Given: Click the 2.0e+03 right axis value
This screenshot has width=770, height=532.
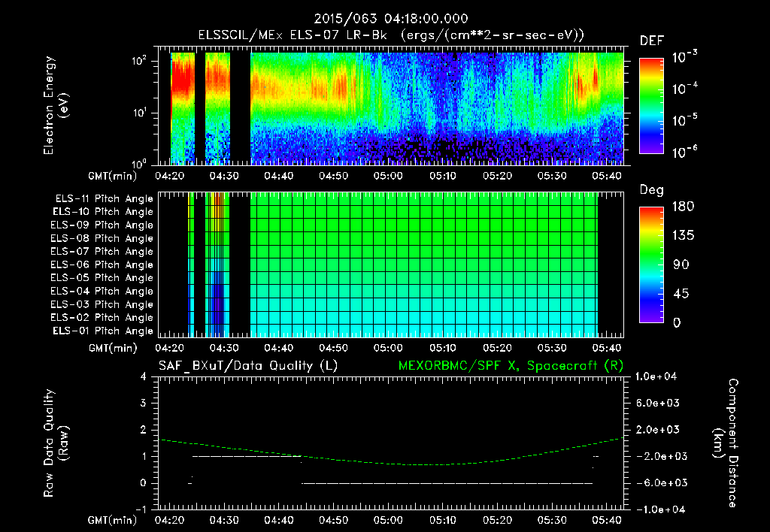Looking at the screenshot, I should coord(657,429).
